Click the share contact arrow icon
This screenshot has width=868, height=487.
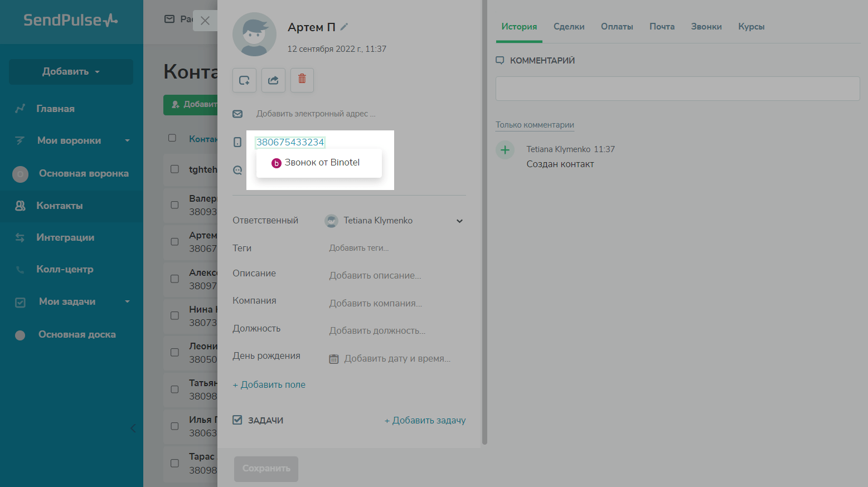[273, 80]
